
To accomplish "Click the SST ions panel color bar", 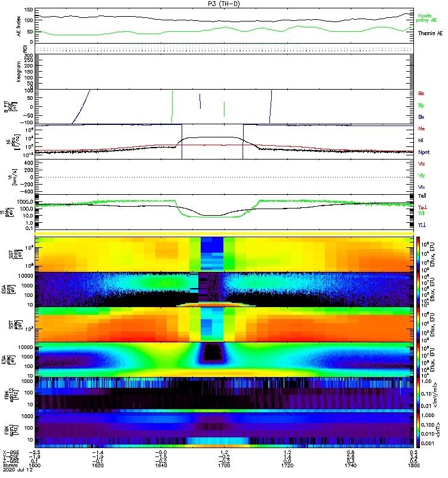I will click(418, 255).
